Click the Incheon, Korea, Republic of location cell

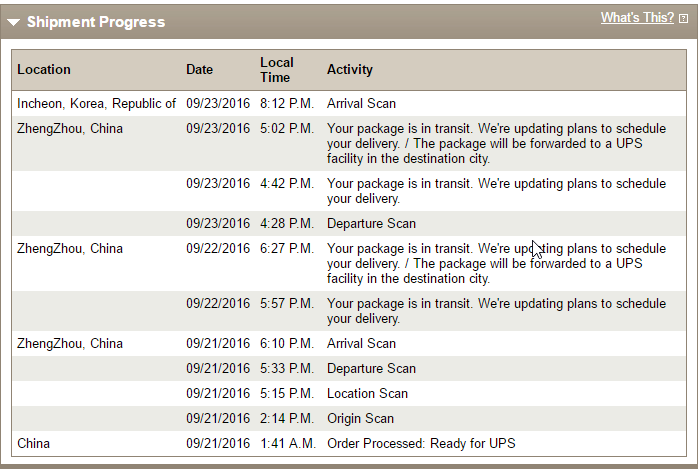point(96,104)
